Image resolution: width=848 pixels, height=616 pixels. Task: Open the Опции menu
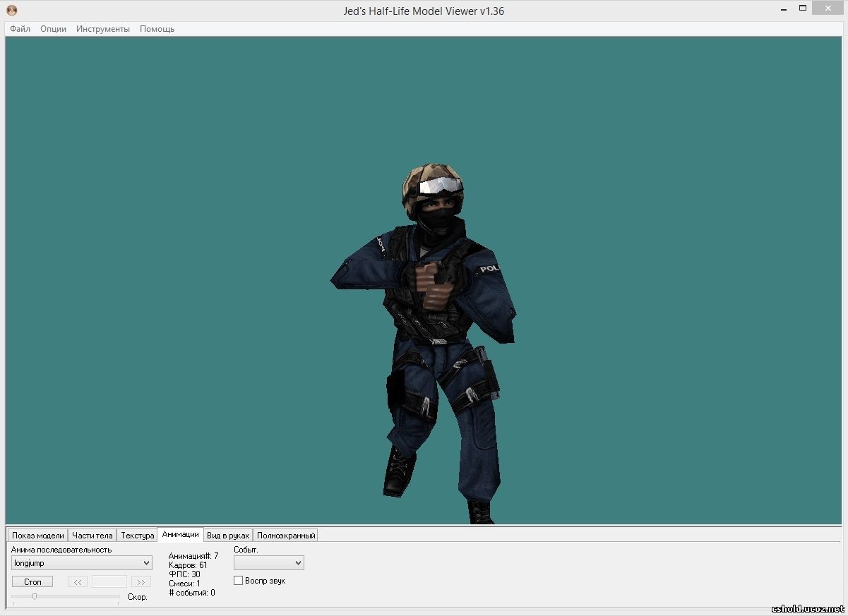point(53,29)
